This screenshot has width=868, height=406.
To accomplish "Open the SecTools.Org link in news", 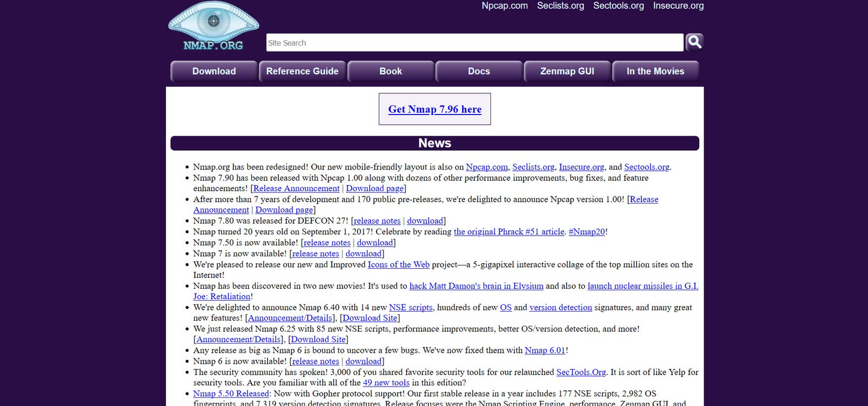I will coord(581,372).
